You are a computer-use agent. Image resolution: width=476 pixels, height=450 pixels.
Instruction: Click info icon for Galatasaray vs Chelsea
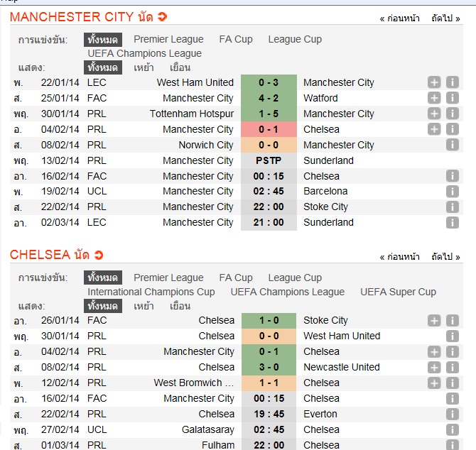point(453,429)
